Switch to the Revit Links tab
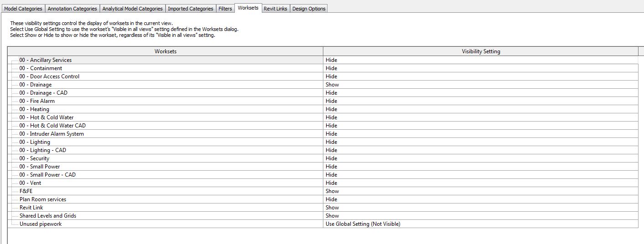This screenshot has width=644, height=244. click(x=275, y=9)
